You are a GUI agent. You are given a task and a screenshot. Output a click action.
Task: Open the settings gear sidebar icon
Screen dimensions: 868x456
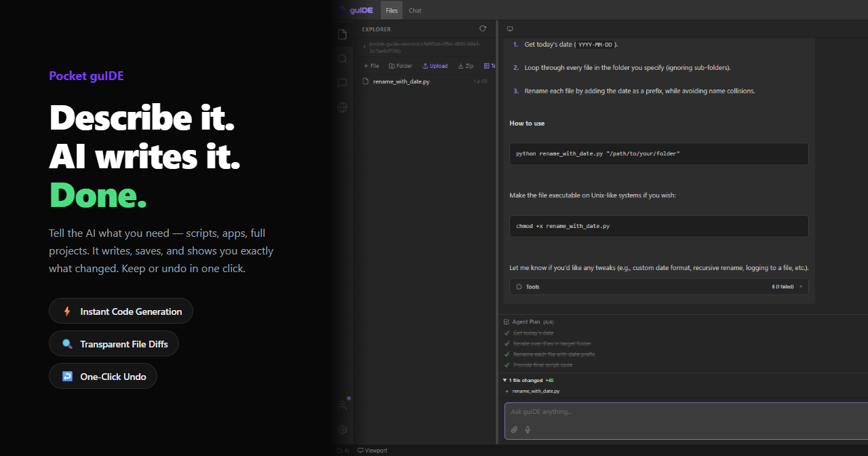point(342,430)
